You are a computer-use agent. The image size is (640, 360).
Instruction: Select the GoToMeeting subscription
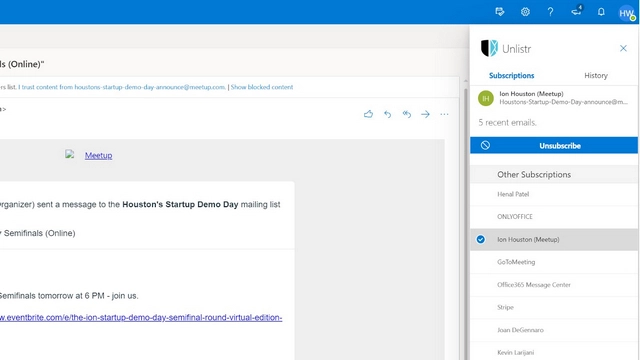(x=554, y=262)
